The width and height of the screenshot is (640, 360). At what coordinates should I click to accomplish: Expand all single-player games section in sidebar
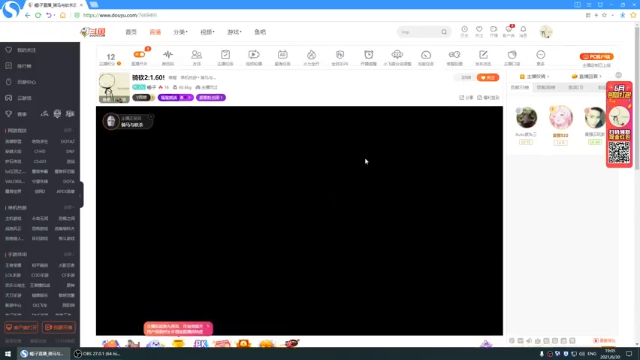pos(69,207)
